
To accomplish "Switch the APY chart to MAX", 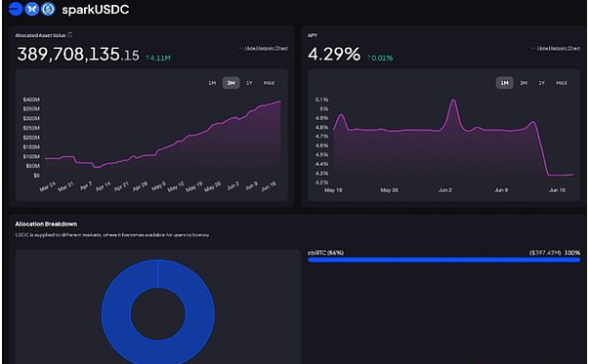I will coord(562,83).
